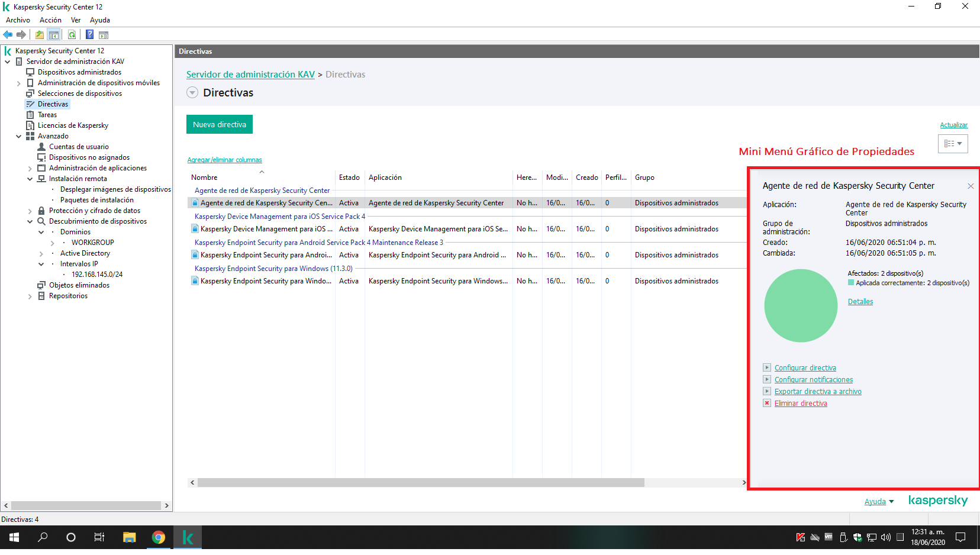The width and height of the screenshot is (980, 555).
Task: Click the grey forward arrow in toolbar
Action: pyautogui.click(x=21, y=34)
